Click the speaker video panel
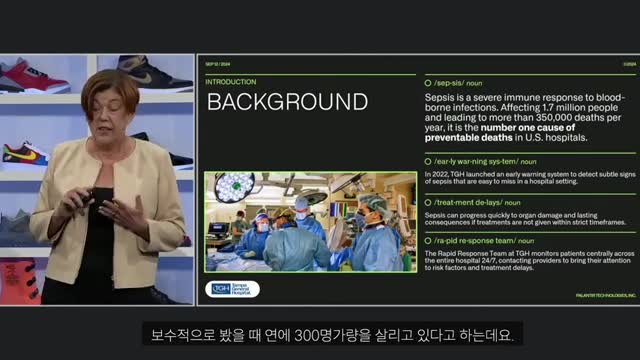Screen dimensions: 640x360 point(97,180)
